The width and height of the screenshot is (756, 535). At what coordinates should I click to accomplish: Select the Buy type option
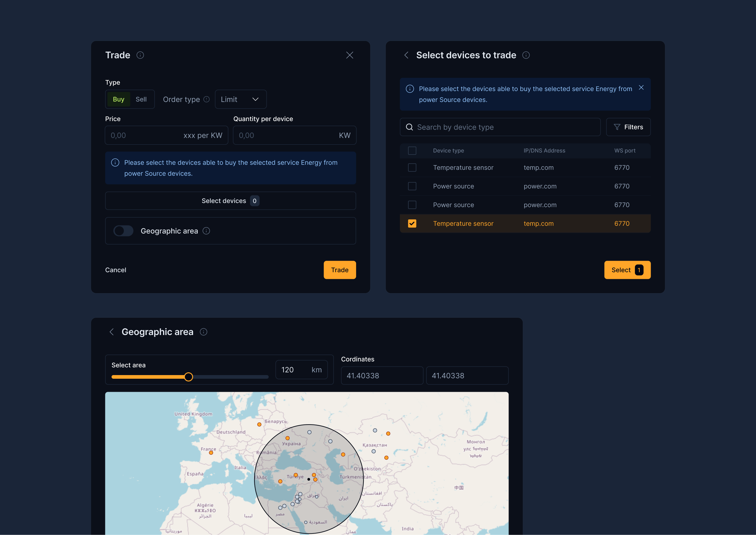[x=119, y=99]
